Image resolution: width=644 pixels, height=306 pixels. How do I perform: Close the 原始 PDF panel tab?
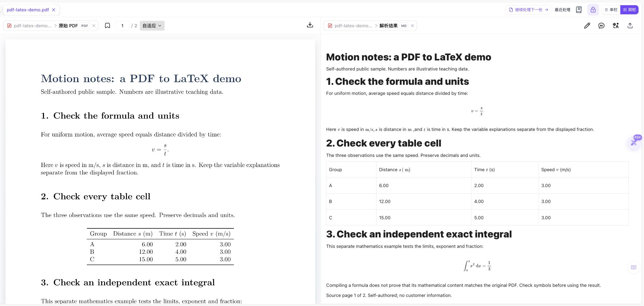pyautogui.click(x=94, y=26)
